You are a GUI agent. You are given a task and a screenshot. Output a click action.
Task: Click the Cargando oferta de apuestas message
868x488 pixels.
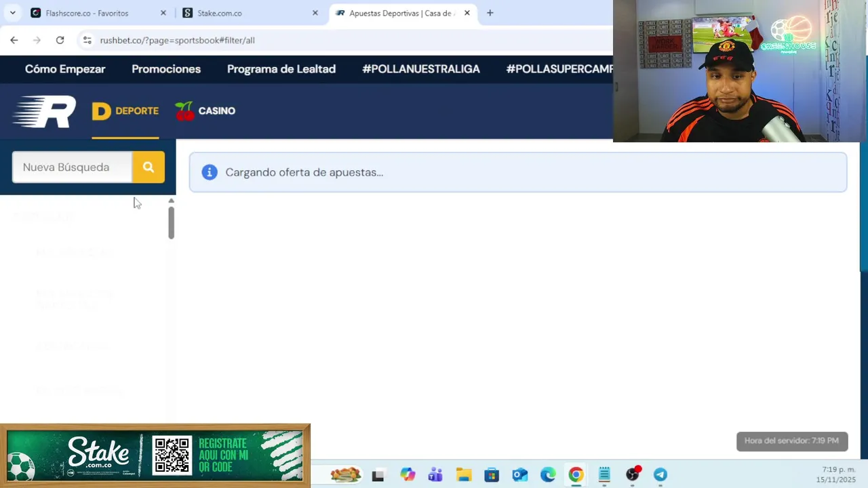(x=304, y=172)
